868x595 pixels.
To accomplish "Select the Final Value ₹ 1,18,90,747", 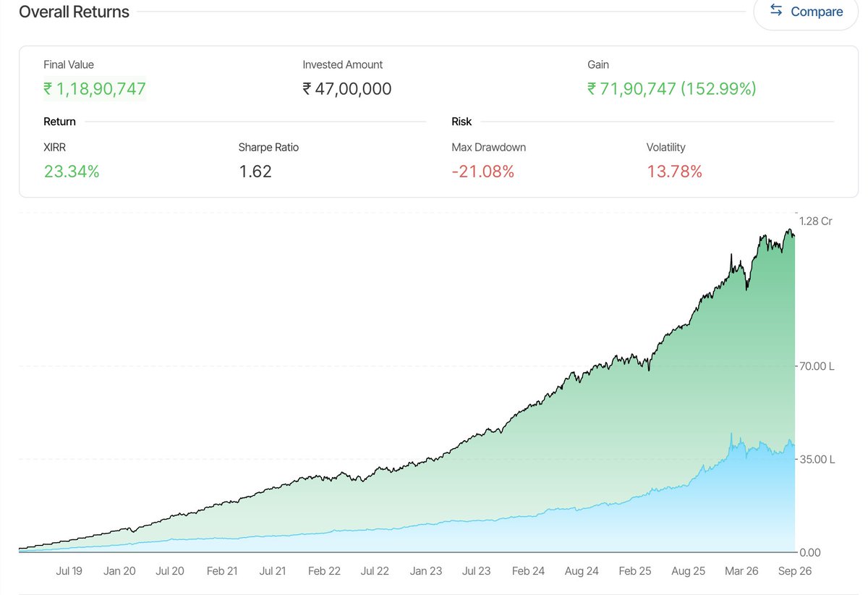I will 95,89.
